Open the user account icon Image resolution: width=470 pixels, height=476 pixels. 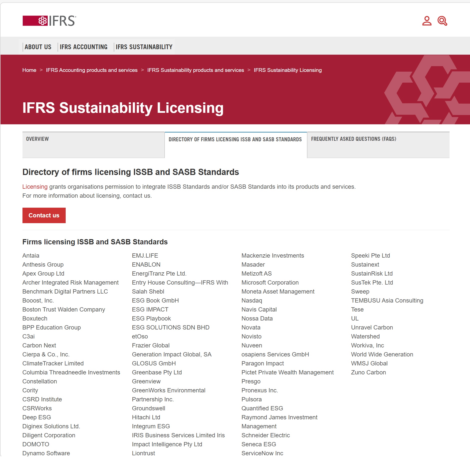click(427, 21)
